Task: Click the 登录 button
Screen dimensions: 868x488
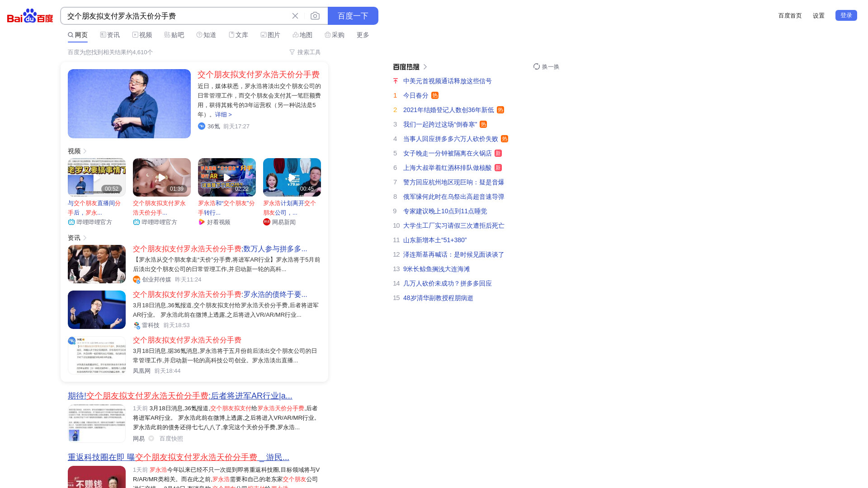Action: (846, 15)
